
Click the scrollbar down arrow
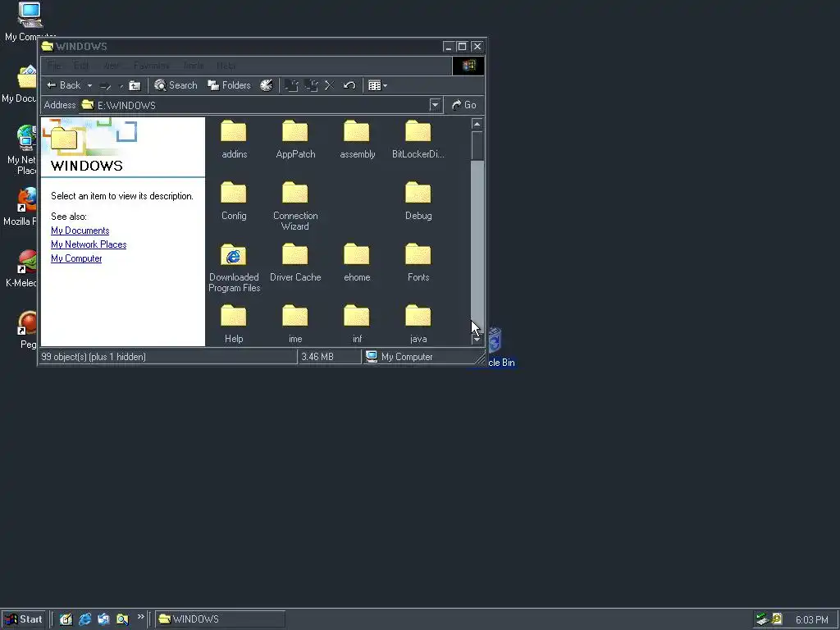click(x=477, y=339)
